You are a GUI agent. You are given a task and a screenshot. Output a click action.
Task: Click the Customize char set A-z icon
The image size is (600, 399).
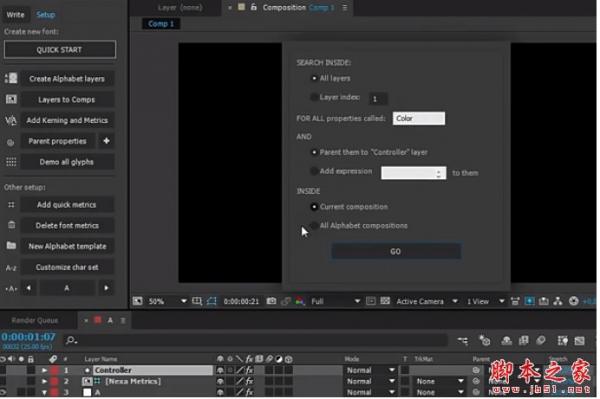pyautogui.click(x=11, y=267)
